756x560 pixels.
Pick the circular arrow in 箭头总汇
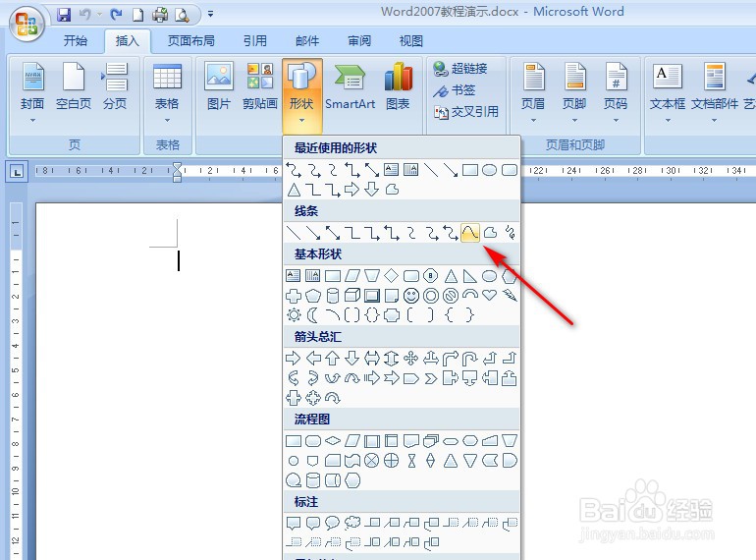(x=333, y=398)
